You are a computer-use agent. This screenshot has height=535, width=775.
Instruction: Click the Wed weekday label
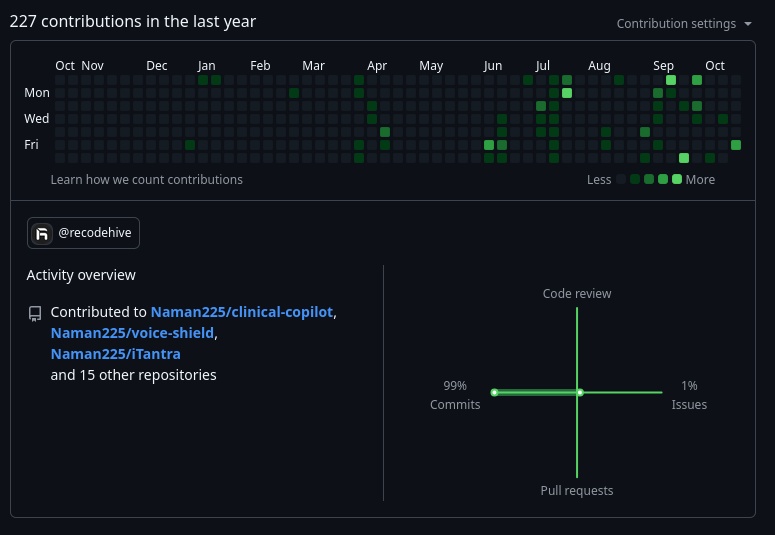(x=37, y=119)
